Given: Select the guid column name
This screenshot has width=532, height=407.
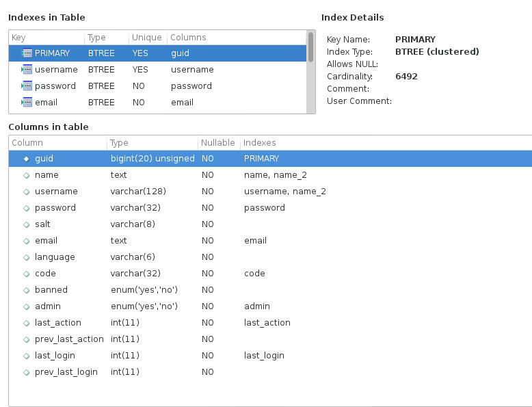Looking at the screenshot, I should point(44,159).
